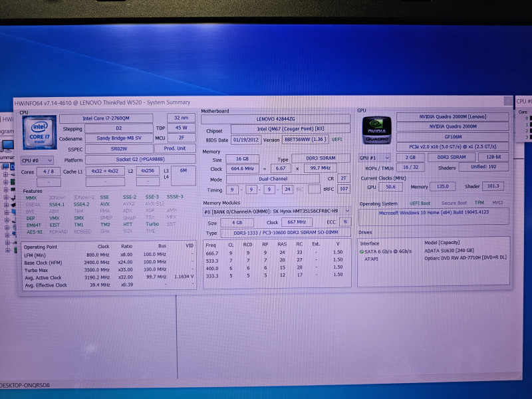Click the UEFI Boot status label

420,203
